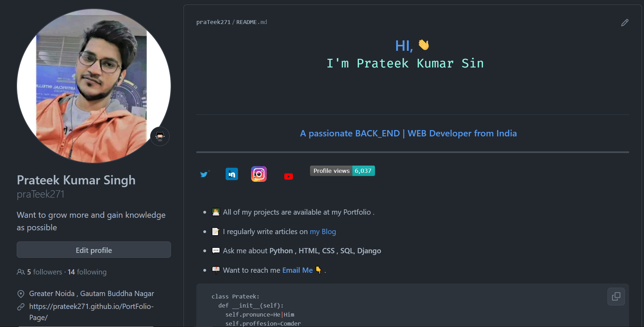Open the 14 following link
The image size is (644, 327).
click(87, 272)
